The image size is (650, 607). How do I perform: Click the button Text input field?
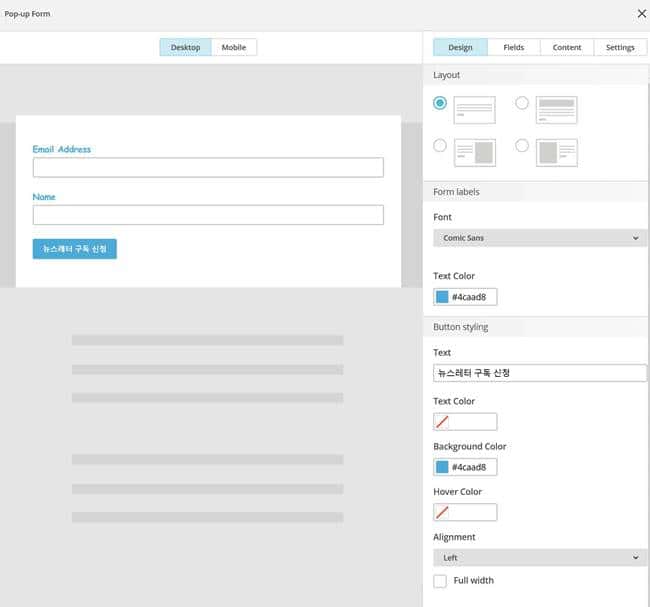tap(539, 373)
